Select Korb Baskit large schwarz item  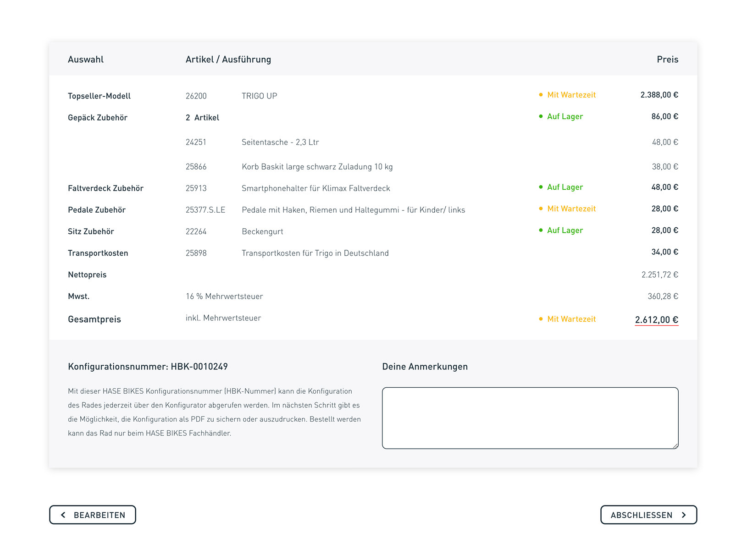[317, 167]
